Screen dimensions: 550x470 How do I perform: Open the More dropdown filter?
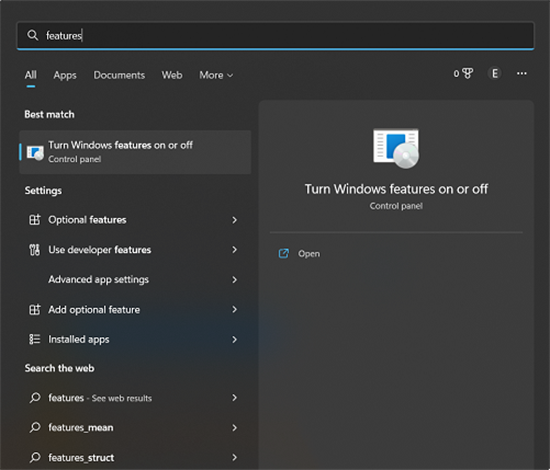(x=216, y=75)
